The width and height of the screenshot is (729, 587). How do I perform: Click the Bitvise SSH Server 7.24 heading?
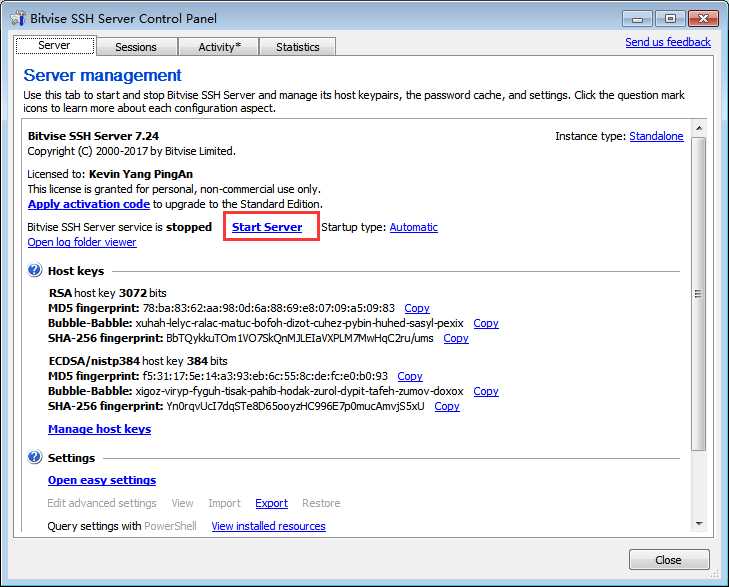93,136
